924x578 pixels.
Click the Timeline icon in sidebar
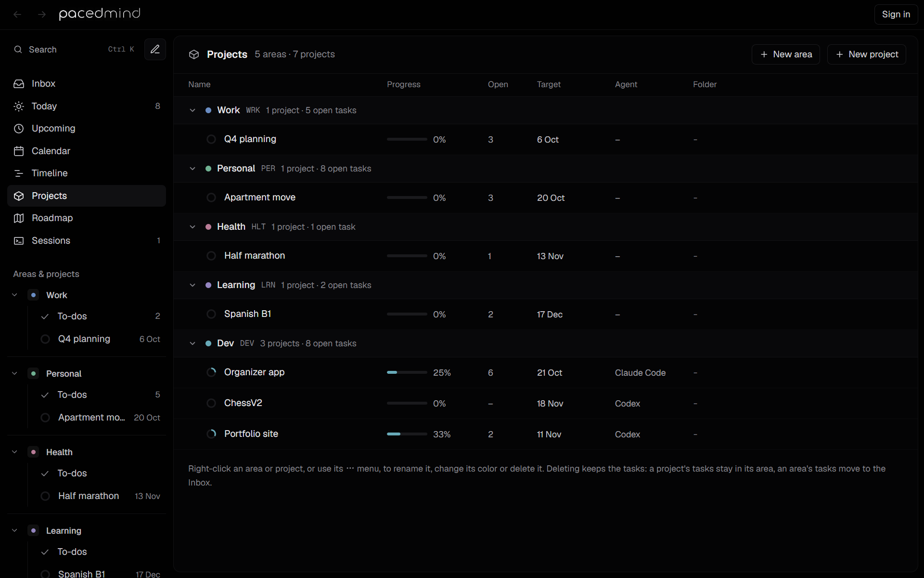click(19, 173)
